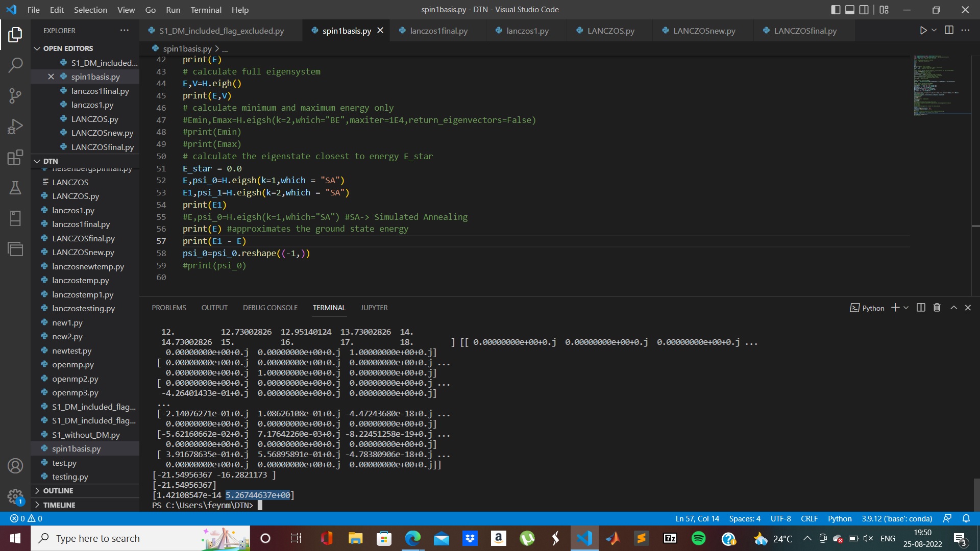
Task: Open the Source Control view
Action: point(15,95)
